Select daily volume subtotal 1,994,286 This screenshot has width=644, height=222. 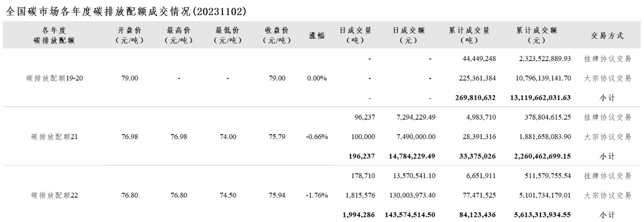coord(359,215)
